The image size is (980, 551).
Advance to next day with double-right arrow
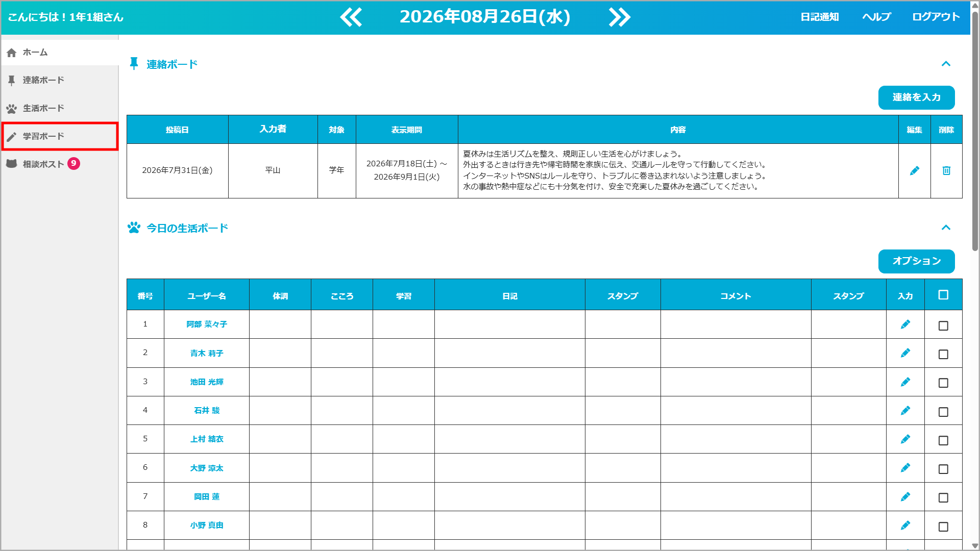pyautogui.click(x=620, y=17)
